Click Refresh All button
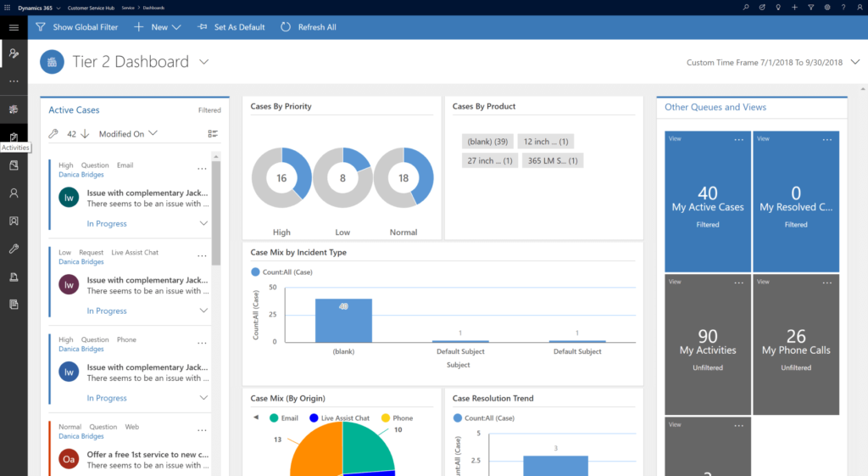 tap(309, 27)
